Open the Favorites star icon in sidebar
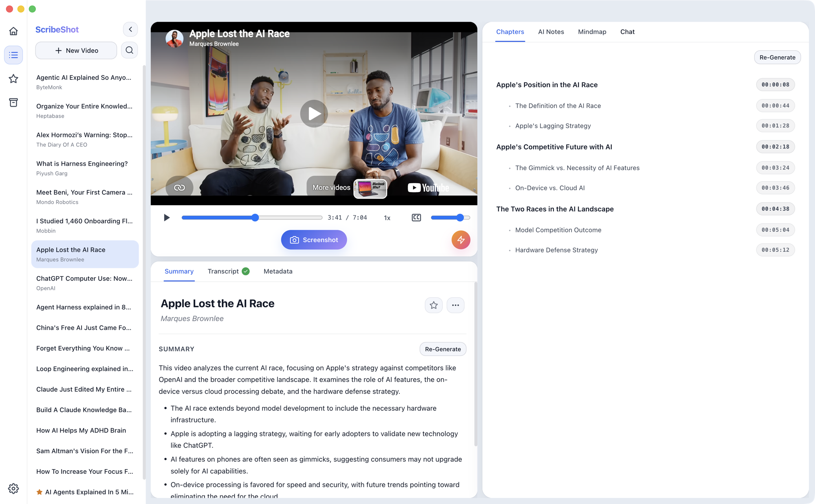The image size is (815, 504). pyautogui.click(x=13, y=79)
